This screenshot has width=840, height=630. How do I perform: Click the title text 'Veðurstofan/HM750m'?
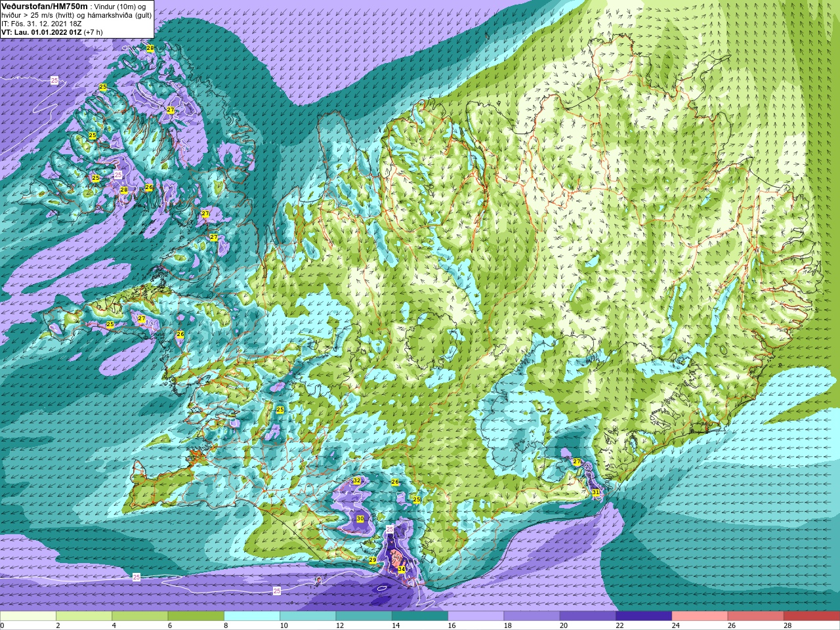(x=43, y=6)
